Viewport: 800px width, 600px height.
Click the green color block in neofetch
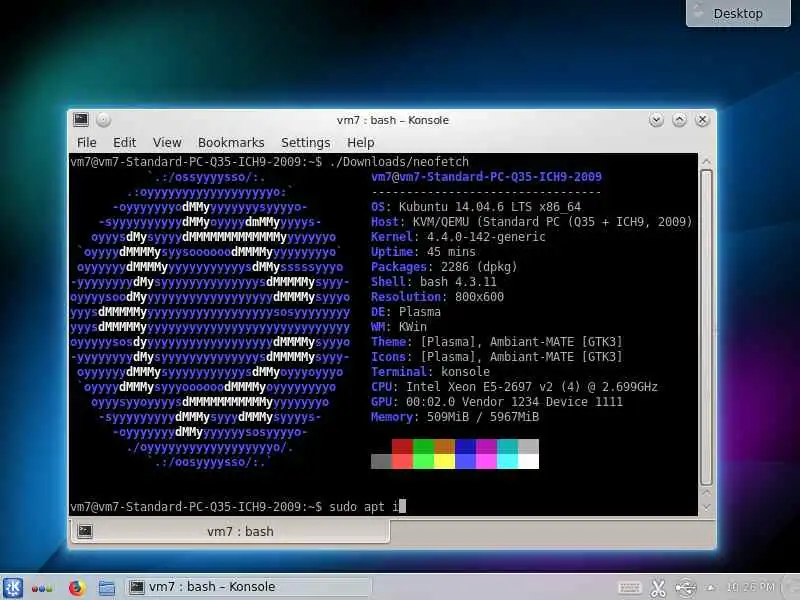423,454
